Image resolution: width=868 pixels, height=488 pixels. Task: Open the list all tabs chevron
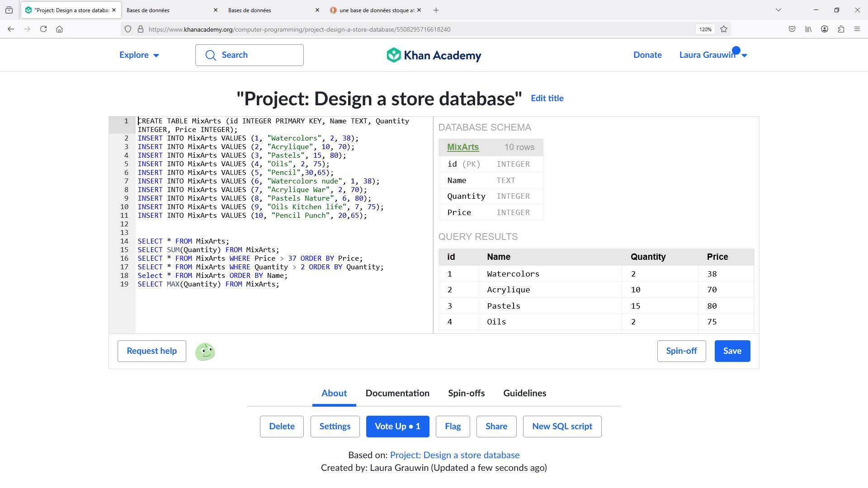778,10
